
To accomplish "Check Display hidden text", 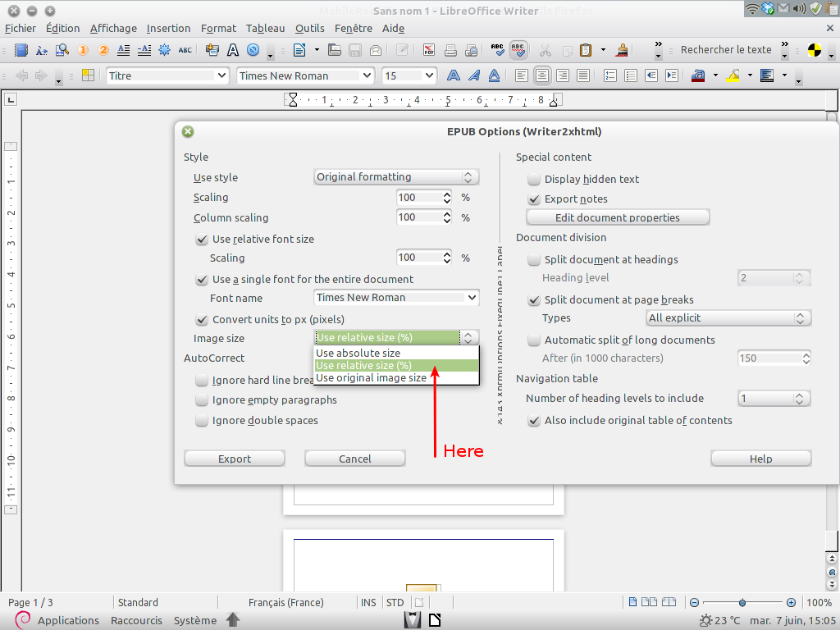I will [x=534, y=180].
